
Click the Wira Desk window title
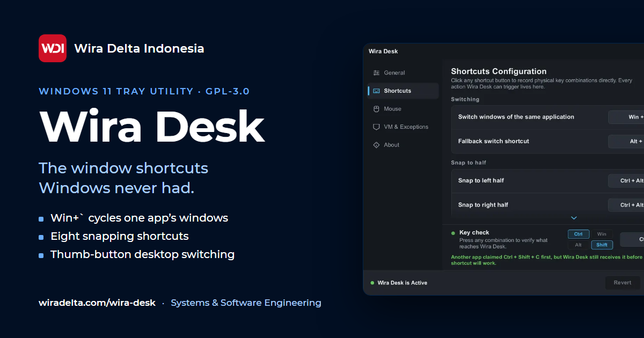click(383, 52)
